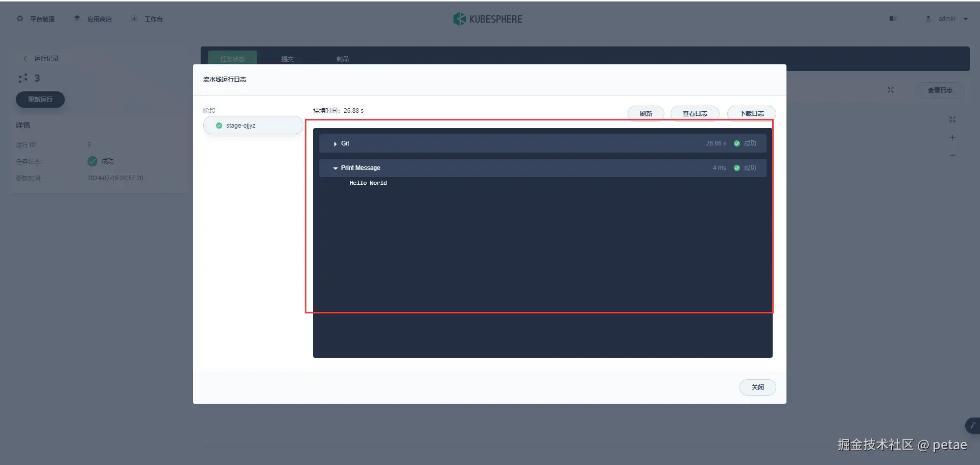Viewport: 980px width, 465px height.
Task: Click the 下载日志 download button
Action: 751,113
